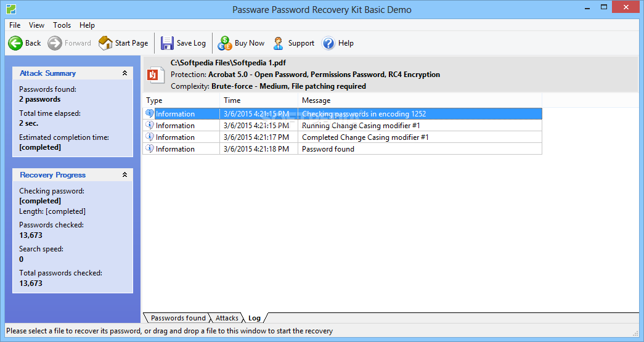Click the time cell '3/6/2015 4:21:18 PM'
The image size is (644, 342).
click(256, 149)
